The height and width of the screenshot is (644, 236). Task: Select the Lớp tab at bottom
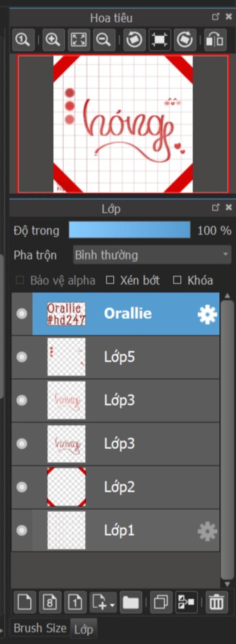84,629
